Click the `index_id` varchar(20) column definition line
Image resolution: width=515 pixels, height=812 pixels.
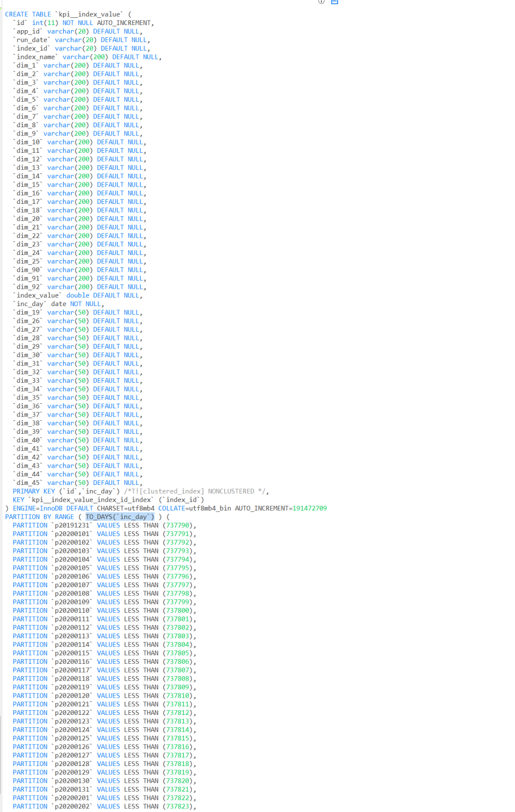pos(81,49)
